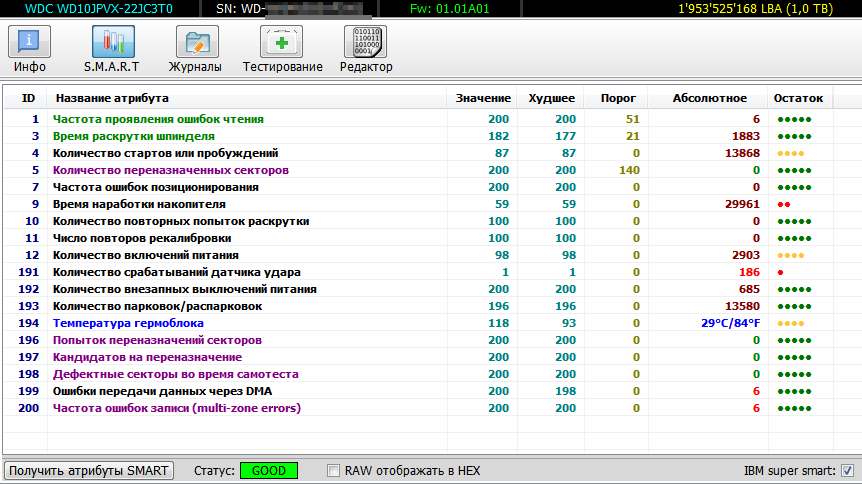Viewport: 862px width, 484px height.
Task: Click absolute value 13580 in parking row
Action: point(742,307)
